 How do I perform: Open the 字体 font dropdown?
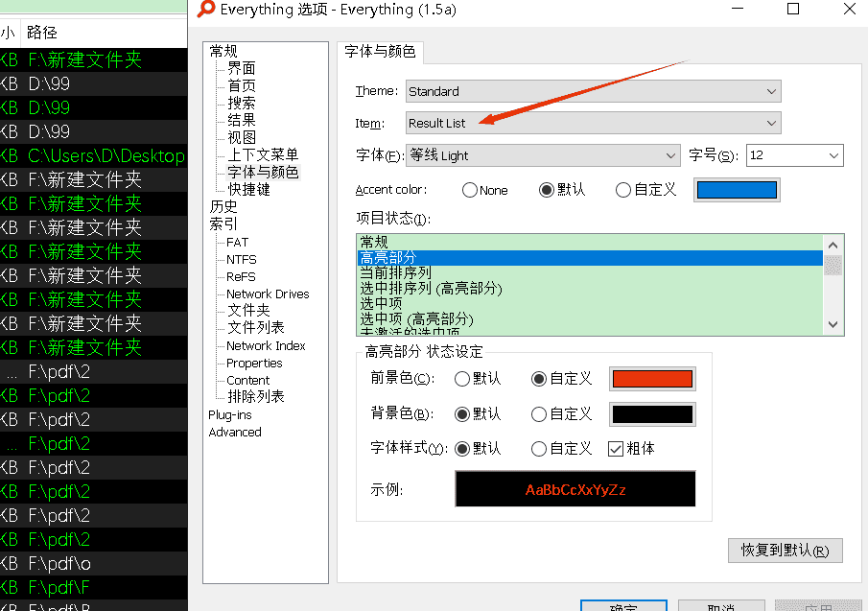click(543, 155)
